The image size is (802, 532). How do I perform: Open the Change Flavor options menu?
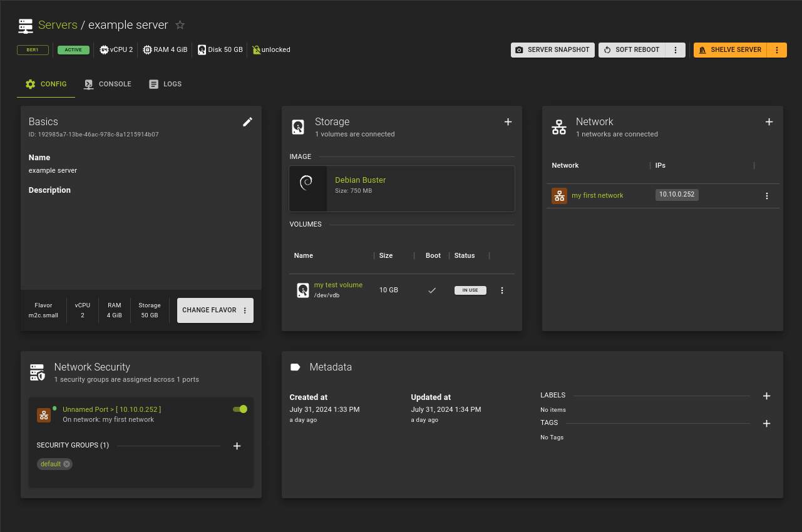point(245,310)
